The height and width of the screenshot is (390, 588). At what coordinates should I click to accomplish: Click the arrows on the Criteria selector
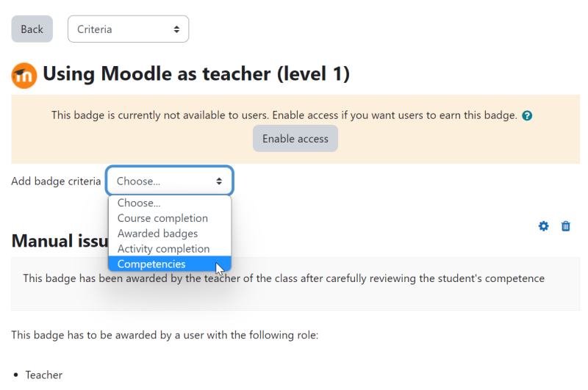click(176, 29)
